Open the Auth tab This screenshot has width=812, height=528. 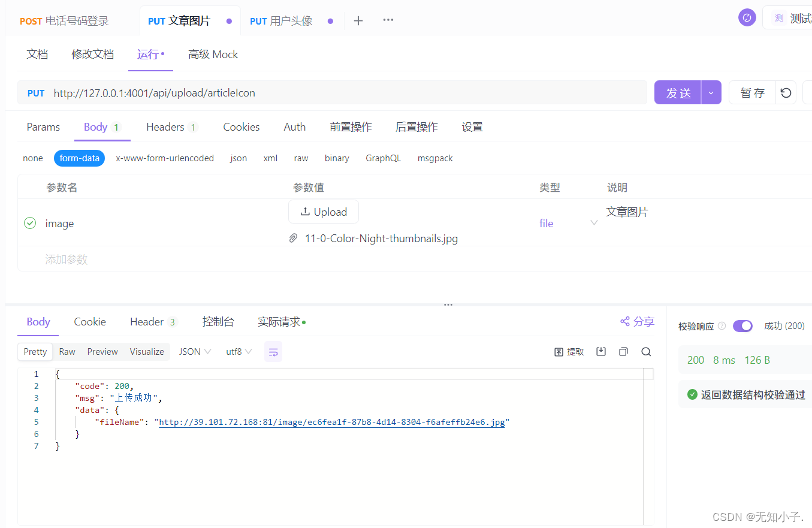(x=295, y=127)
